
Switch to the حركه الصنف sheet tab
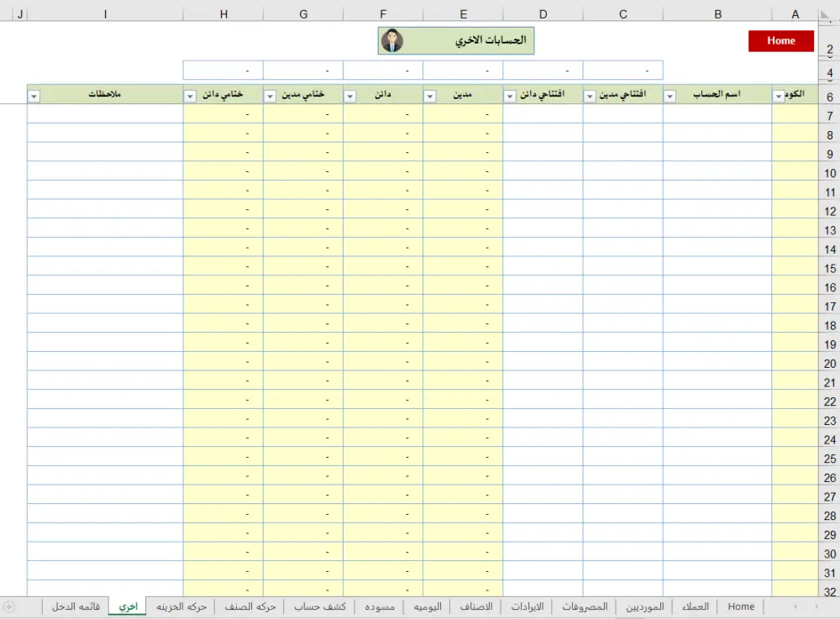click(x=249, y=606)
